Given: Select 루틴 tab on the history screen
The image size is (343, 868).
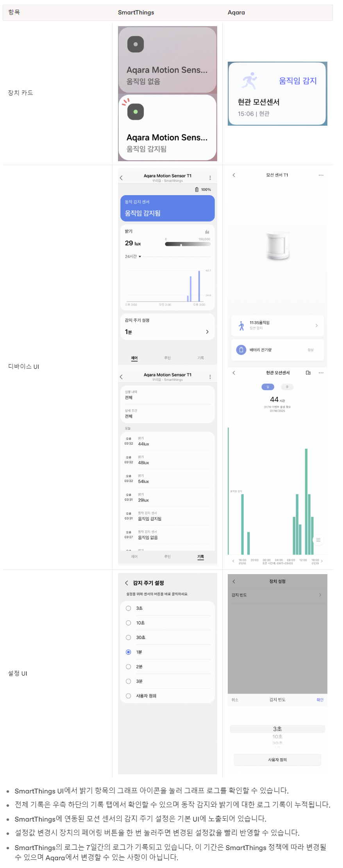Looking at the screenshot, I should click(x=167, y=557).
